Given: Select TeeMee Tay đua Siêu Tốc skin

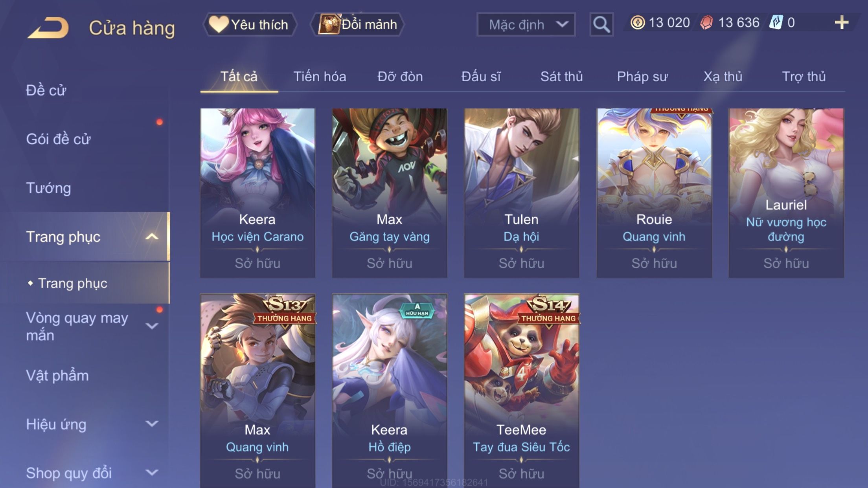Looking at the screenshot, I should (521, 391).
